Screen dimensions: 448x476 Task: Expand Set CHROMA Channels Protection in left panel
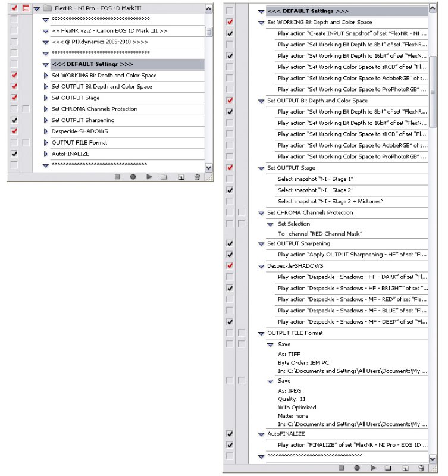[46, 109]
